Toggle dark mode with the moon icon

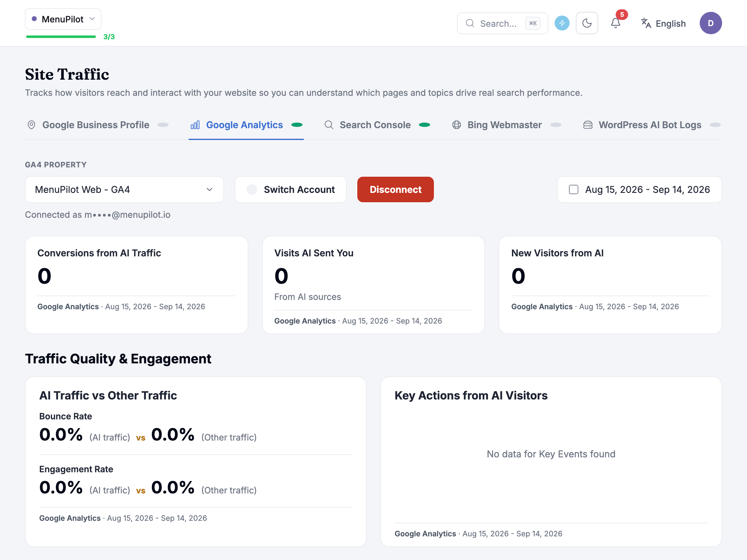587,23
